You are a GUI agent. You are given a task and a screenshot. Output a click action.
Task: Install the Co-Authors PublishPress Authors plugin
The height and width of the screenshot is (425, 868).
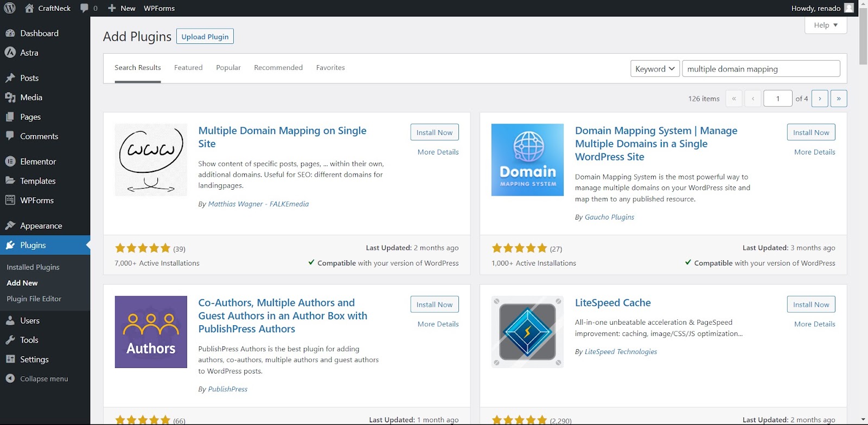coord(435,305)
